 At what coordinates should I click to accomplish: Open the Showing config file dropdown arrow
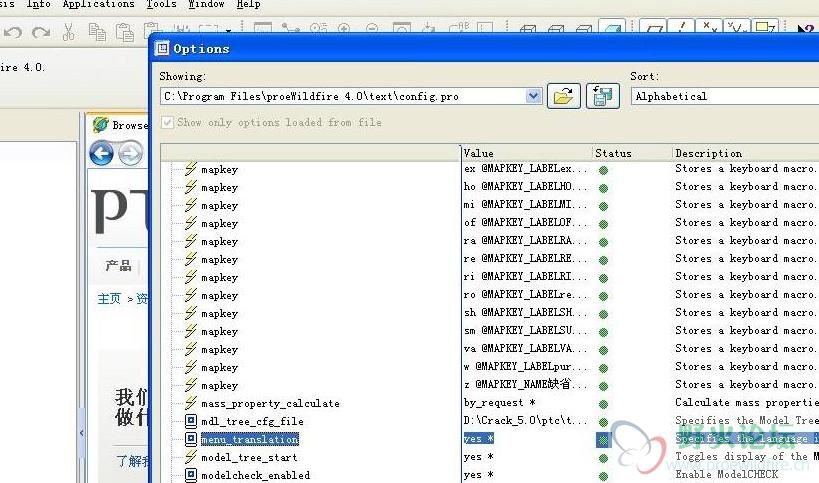[x=533, y=96]
